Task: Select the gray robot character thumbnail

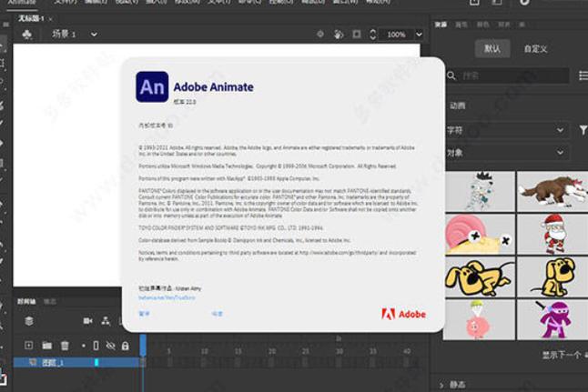Action: [480, 191]
